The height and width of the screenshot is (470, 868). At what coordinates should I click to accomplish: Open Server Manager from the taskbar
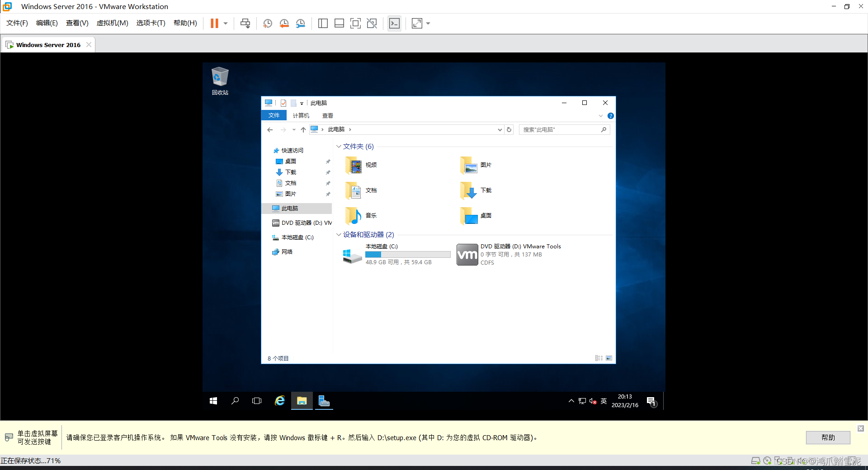click(x=324, y=401)
